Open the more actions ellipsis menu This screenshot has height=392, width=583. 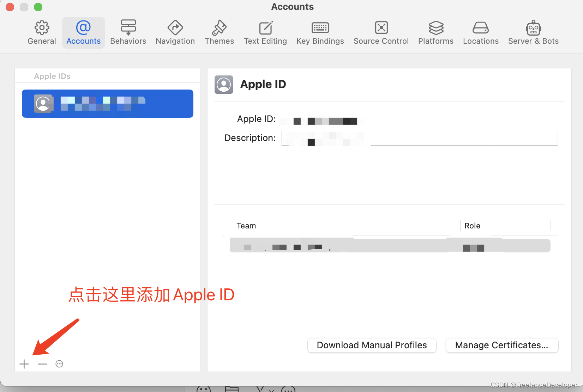[59, 364]
